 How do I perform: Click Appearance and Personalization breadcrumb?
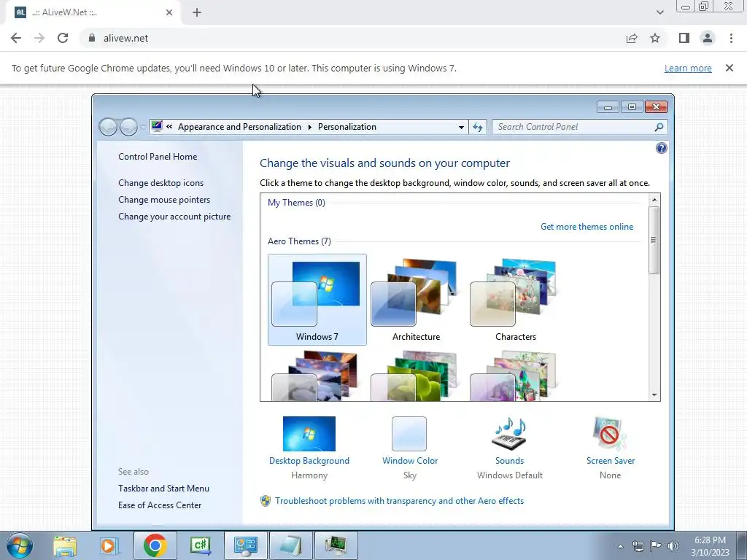click(239, 127)
